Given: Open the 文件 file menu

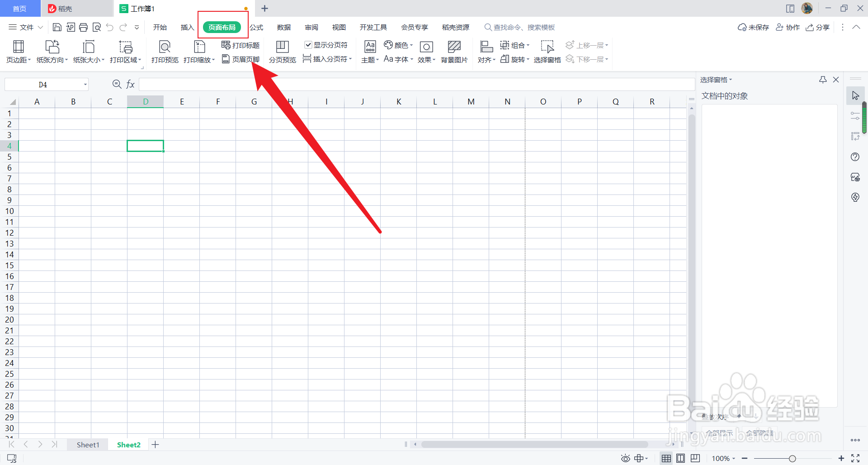Looking at the screenshot, I should pyautogui.click(x=26, y=27).
